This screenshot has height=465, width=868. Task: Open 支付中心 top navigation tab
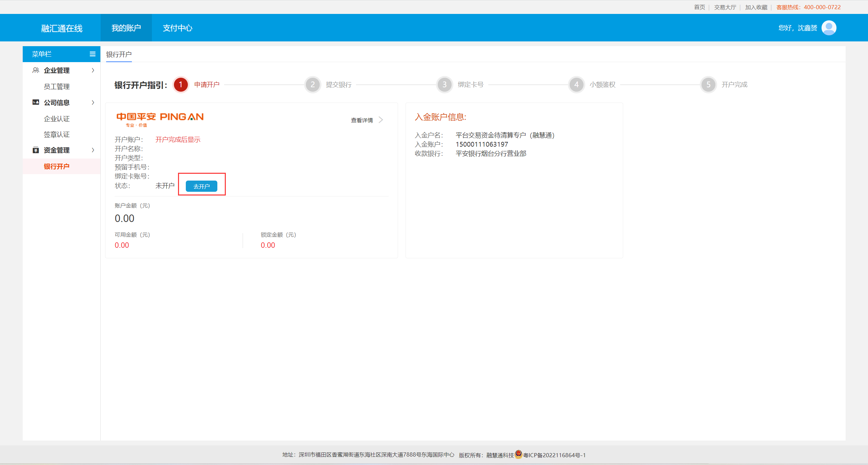(x=177, y=28)
